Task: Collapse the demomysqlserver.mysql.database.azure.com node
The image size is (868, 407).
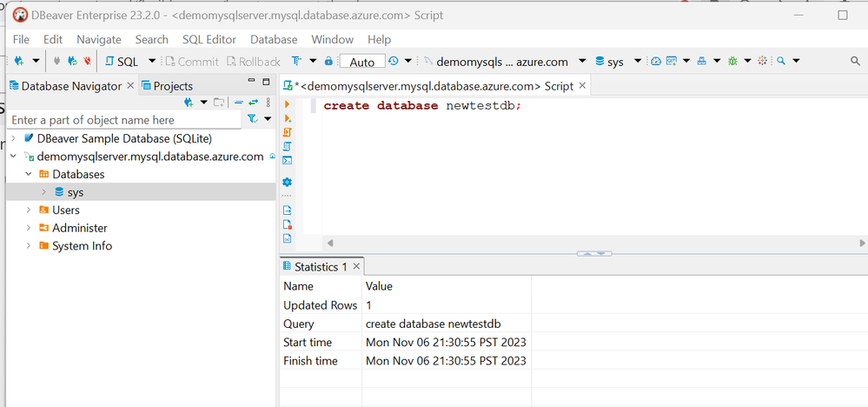Action: (x=13, y=157)
